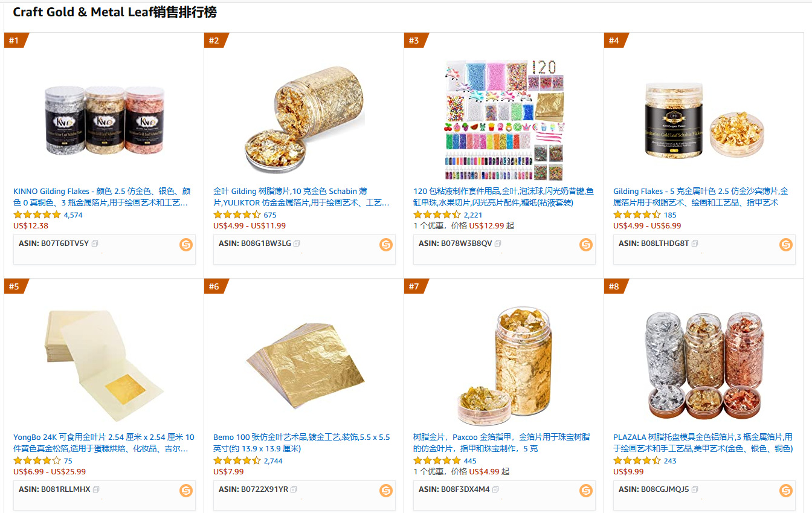Click the US$7.99 price of Bemo sheets
Viewport: 812px width, 513px height.
[228, 471]
